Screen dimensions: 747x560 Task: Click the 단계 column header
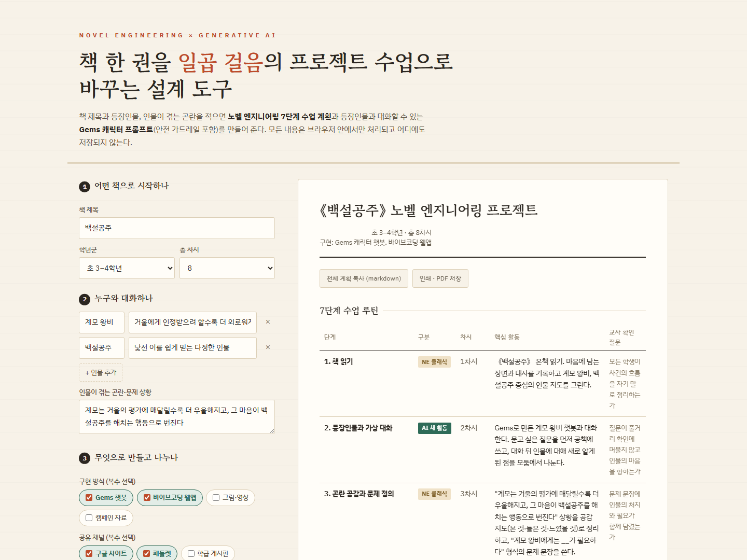pos(330,338)
